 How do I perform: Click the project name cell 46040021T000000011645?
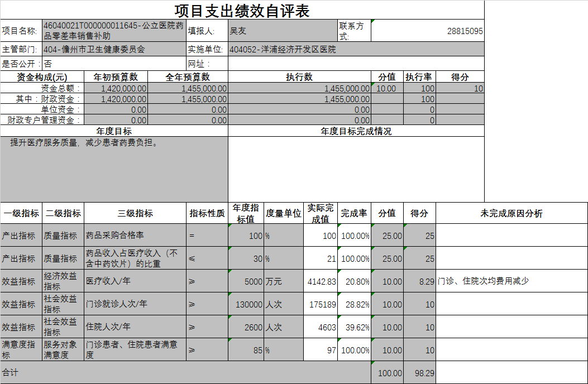tap(114, 30)
